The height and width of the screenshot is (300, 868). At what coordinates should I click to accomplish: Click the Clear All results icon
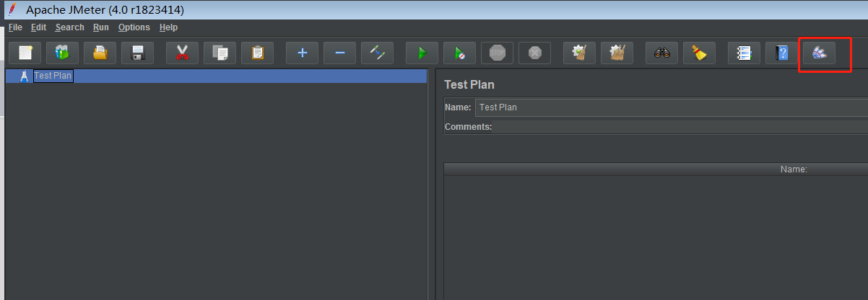point(617,53)
